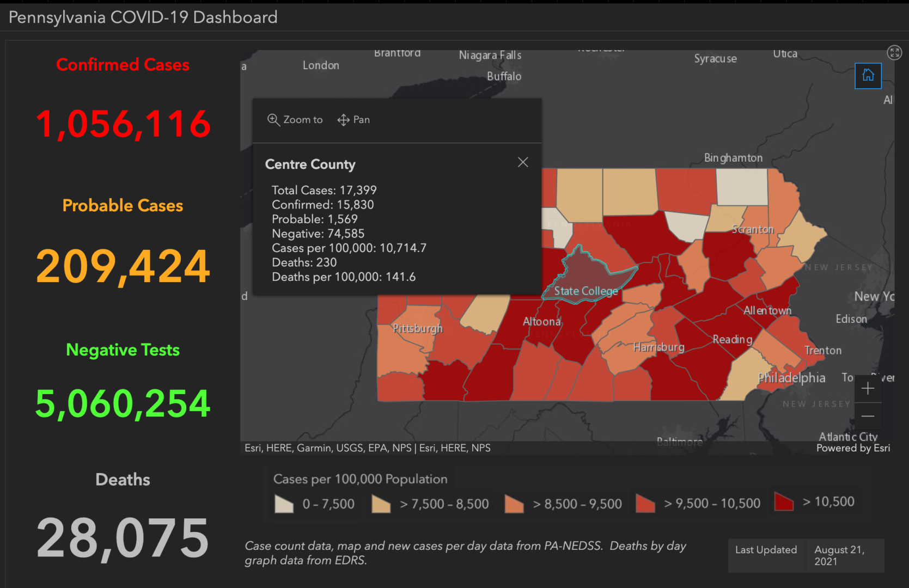Click Pan in the popup toolbar
The height and width of the screenshot is (588, 909).
(x=353, y=120)
